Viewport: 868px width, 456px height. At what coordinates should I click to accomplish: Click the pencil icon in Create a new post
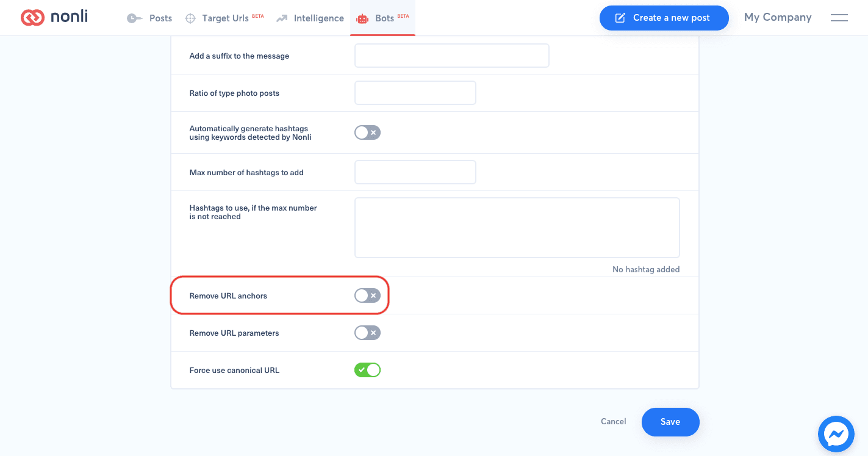(620, 18)
